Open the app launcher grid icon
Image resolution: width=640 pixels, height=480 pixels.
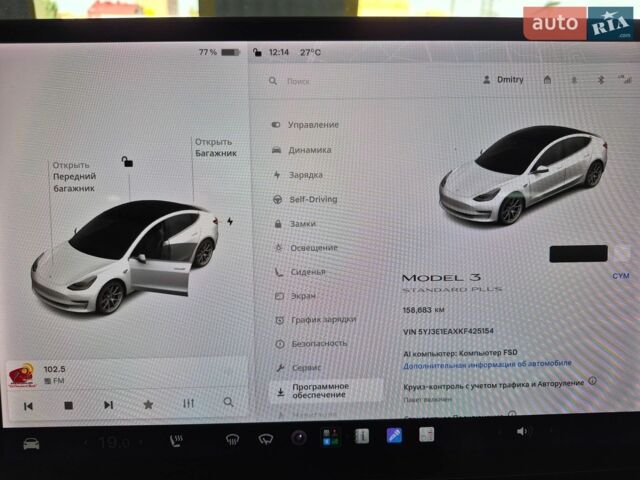(x=330, y=437)
